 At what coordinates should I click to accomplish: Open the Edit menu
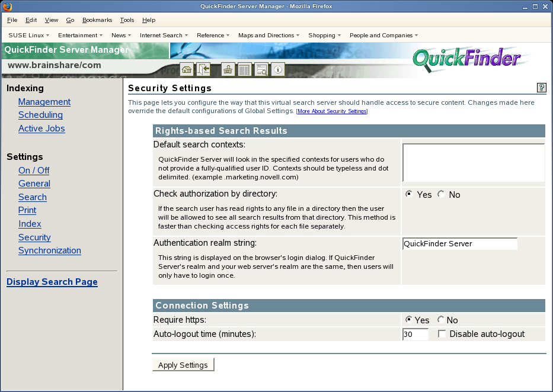pyautogui.click(x=31, y=20)
